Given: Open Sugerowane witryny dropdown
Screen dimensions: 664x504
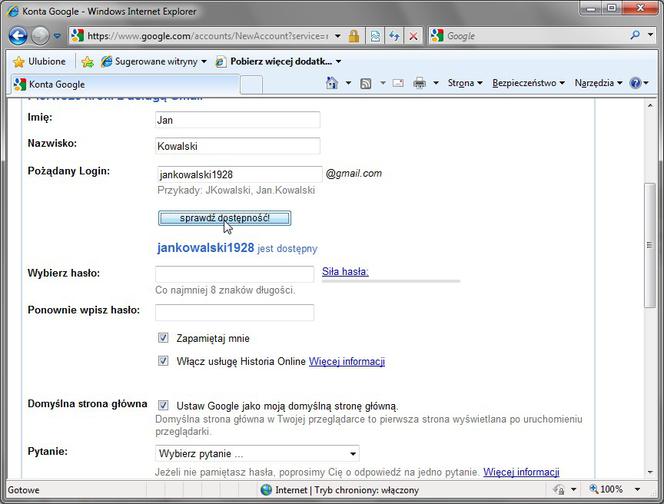Looking at the screenshot, I should [x=154, y=61].
